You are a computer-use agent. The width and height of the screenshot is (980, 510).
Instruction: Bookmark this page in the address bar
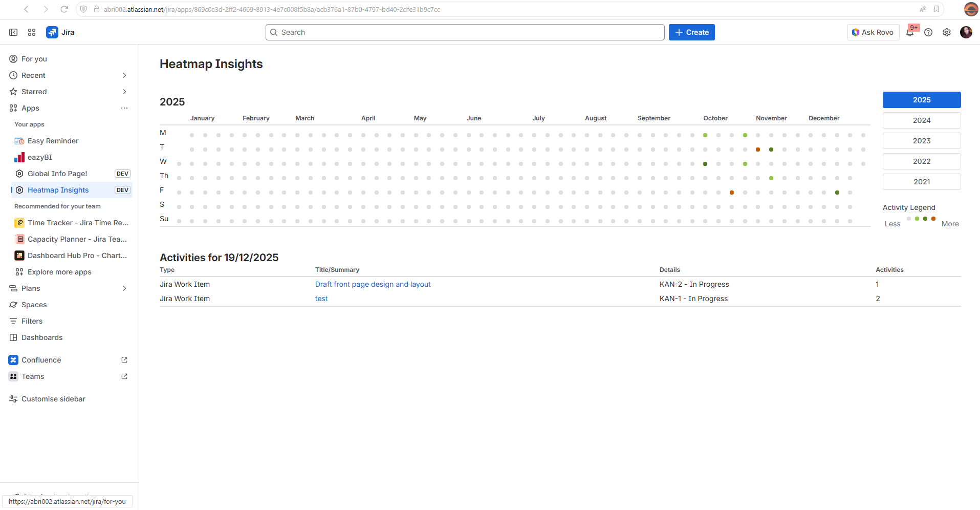pos(937,9)
